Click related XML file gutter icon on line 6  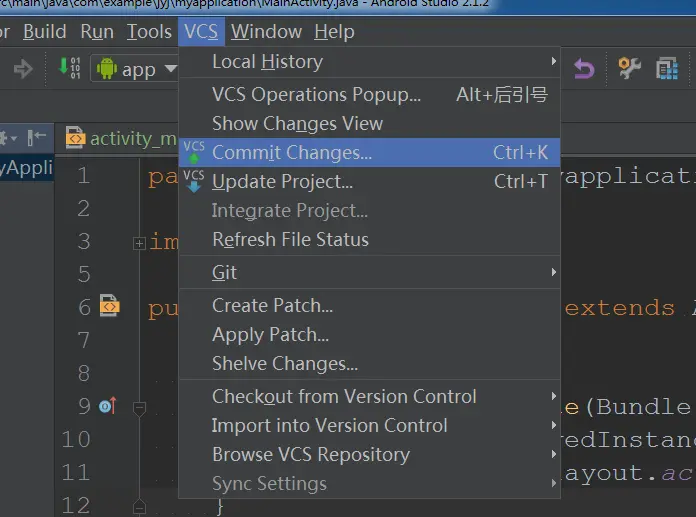pos(109,305)
